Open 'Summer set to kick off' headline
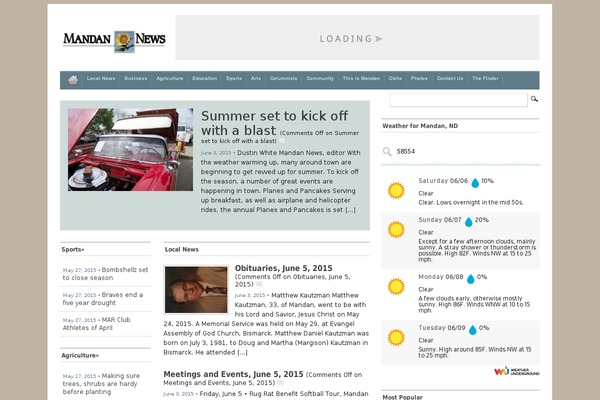This screenshot has height=400, width=600. 274,123
